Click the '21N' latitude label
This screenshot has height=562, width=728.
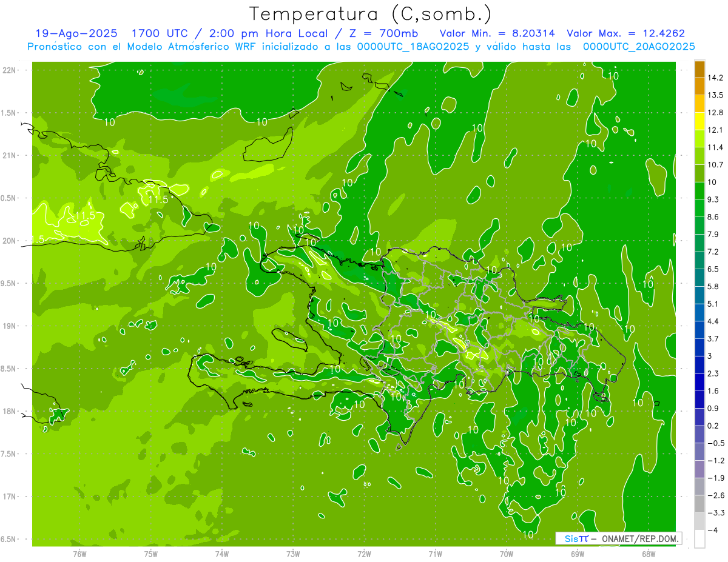tap(9, 156)
